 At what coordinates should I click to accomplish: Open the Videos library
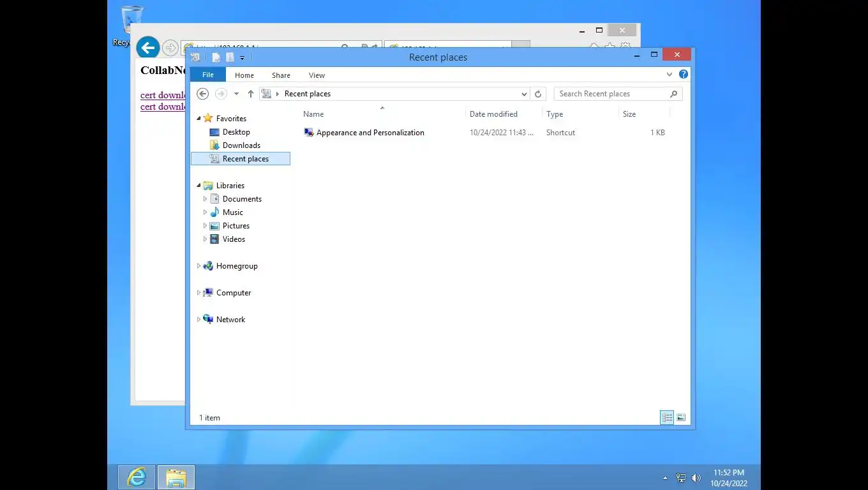pyautogui.click(x=234, y=239)
